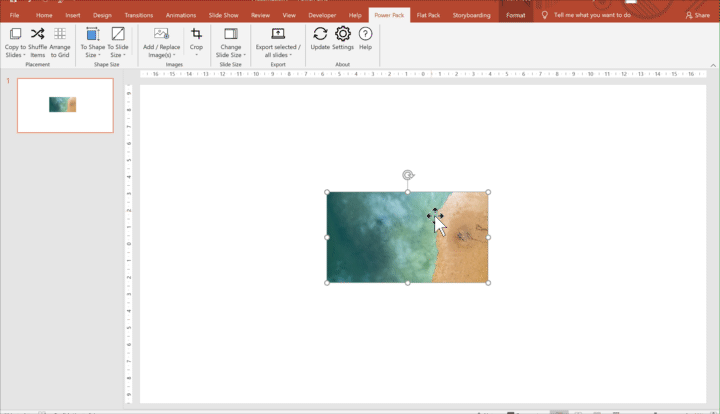Switch to the Flat Pack tab
The height and width of the screenshot is (414, 720).
(428, 15)
